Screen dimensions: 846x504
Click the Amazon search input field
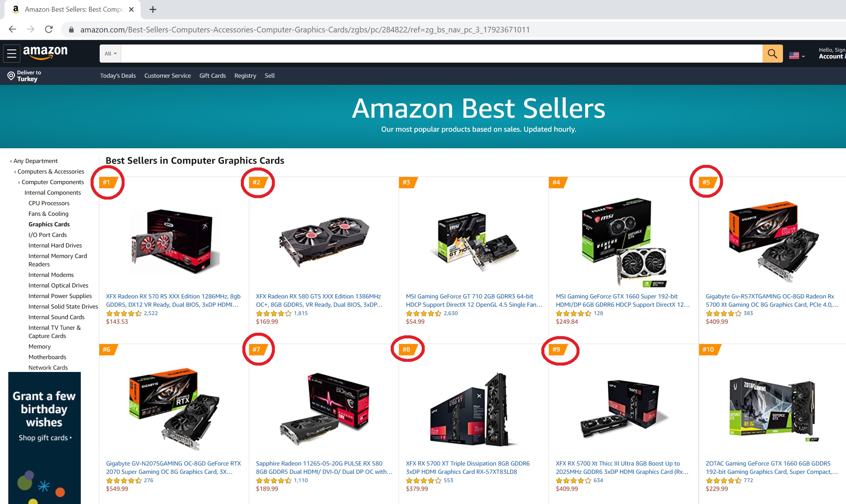pyautogui.click(x=442, y=54)
